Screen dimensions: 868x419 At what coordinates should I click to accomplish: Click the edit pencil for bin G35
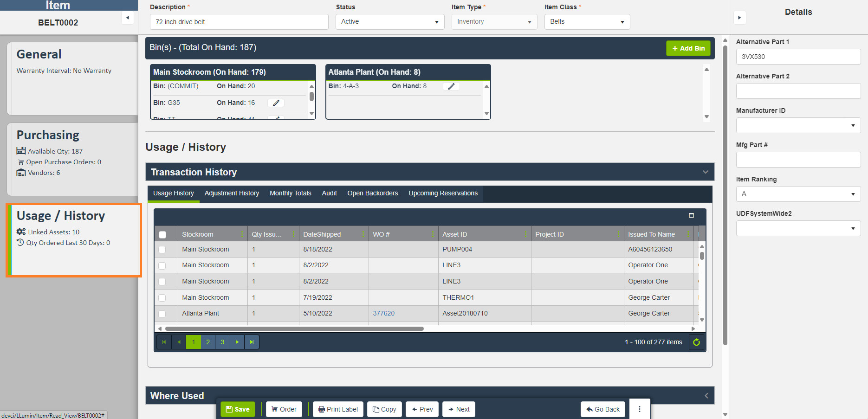pos(276,103)
